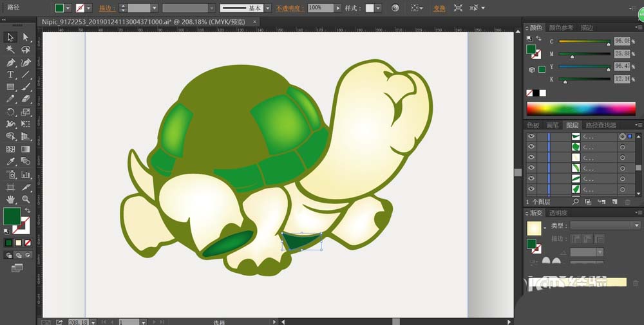Screen dimensions: 644x325
Task: Activate the Zoom tool
Action: click(x=26, y=200)
